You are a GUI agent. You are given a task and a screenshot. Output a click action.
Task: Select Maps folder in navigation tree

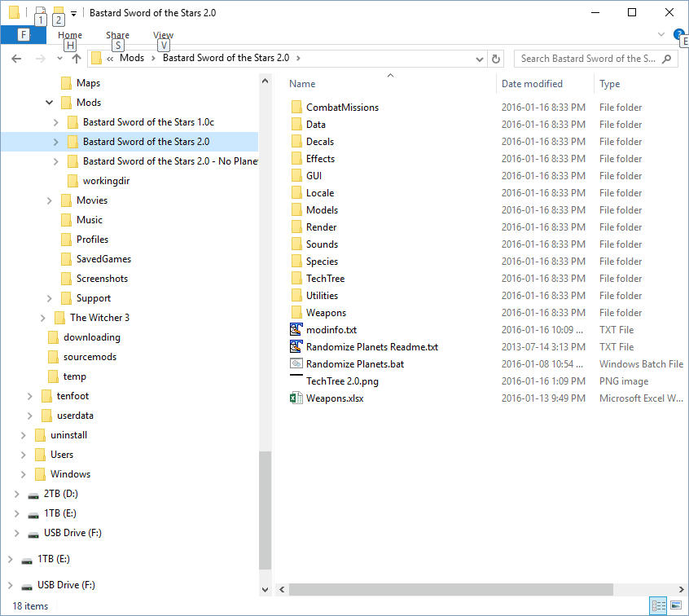pos(88,83)
